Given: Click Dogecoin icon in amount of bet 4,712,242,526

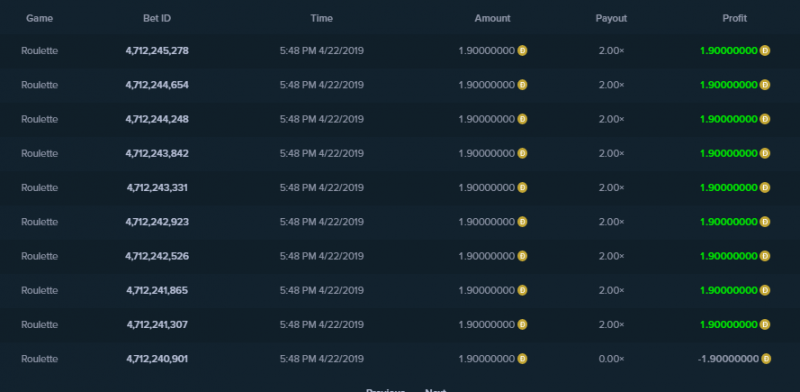Looking at the screenshot, I should pos(522,256).
